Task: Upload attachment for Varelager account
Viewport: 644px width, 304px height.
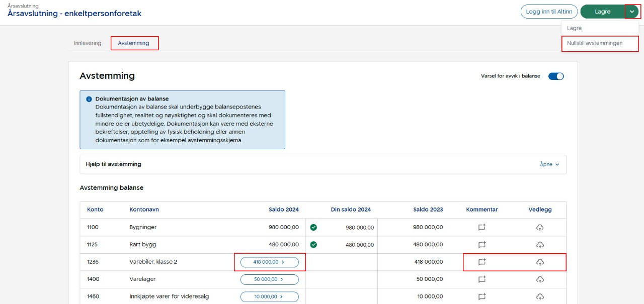Action: pos(540,279)
